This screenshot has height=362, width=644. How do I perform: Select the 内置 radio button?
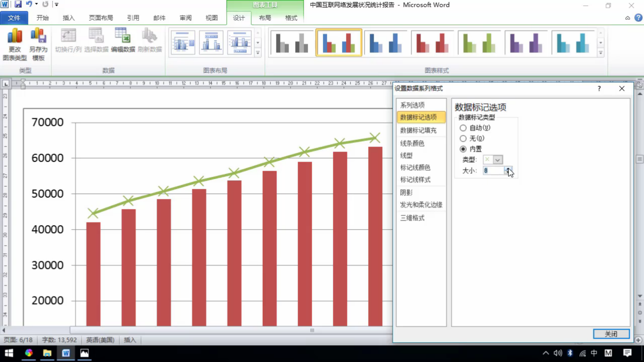click(463, 149)
